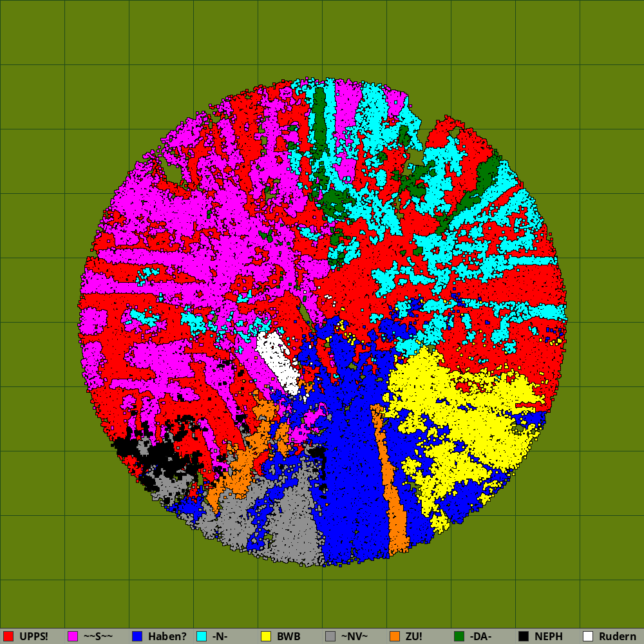The image size is (644, 644).
Task: Select the Rudern legend label
Action: [618, 636]
